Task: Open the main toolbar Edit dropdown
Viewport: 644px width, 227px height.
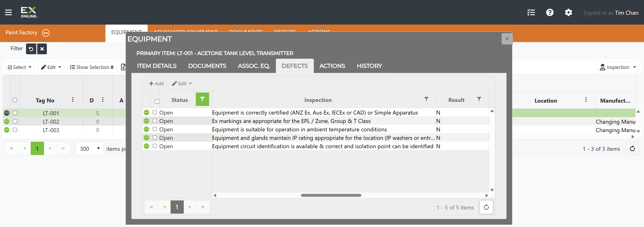Action: click(51, 67)
